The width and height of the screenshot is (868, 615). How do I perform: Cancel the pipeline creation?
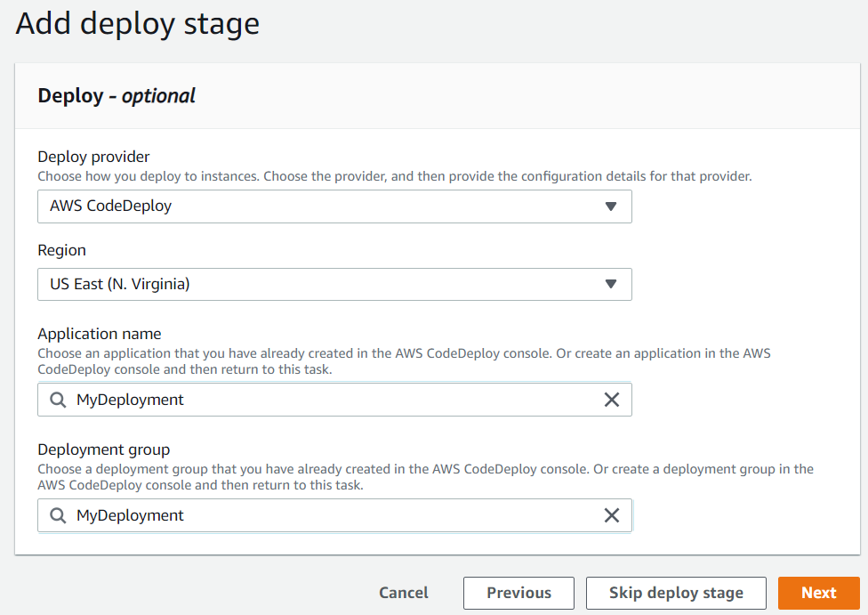pos(404,593)
